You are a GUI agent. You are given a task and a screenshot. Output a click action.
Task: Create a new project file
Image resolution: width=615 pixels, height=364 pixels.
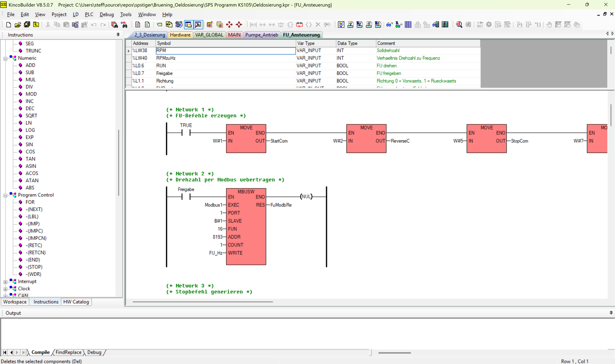[8, 25]
